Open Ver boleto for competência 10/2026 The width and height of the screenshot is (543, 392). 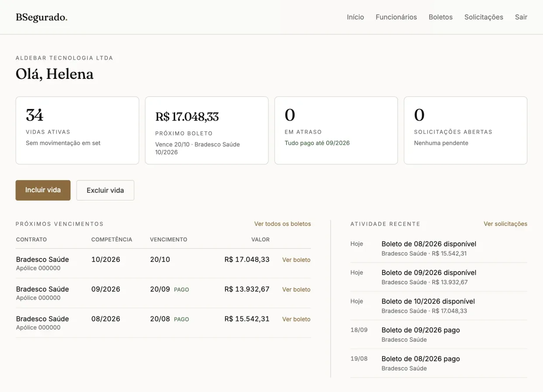click(296, 260)
